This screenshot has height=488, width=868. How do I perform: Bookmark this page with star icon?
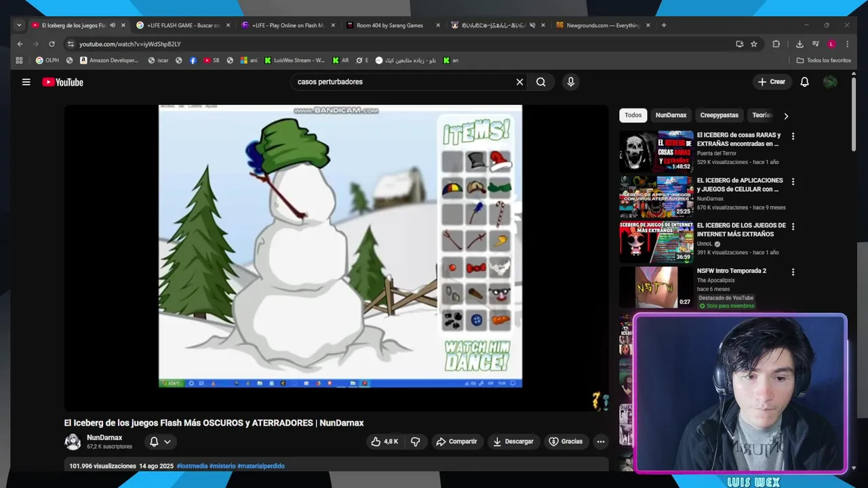(753, 44)
